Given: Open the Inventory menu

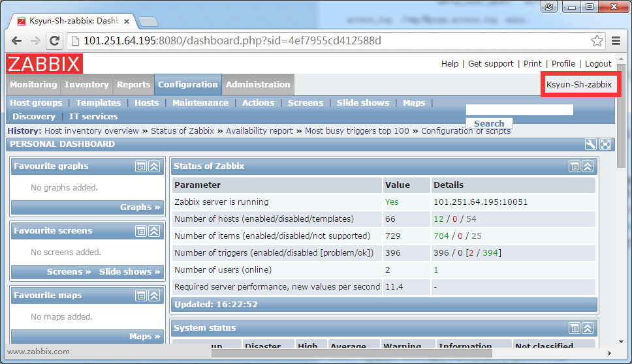Looking at the screenshot, I should 87,85.
